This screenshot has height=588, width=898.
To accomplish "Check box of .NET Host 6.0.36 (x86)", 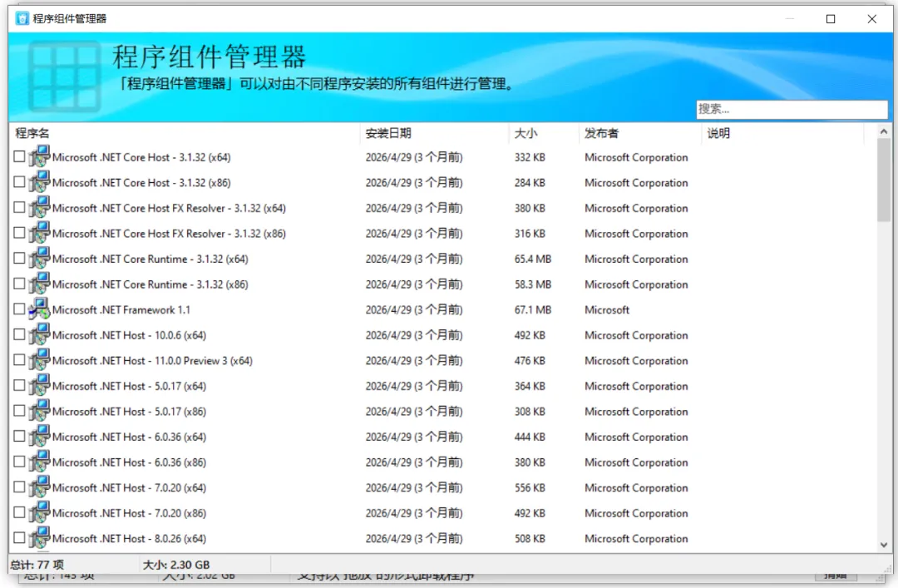I will [19, 462].
